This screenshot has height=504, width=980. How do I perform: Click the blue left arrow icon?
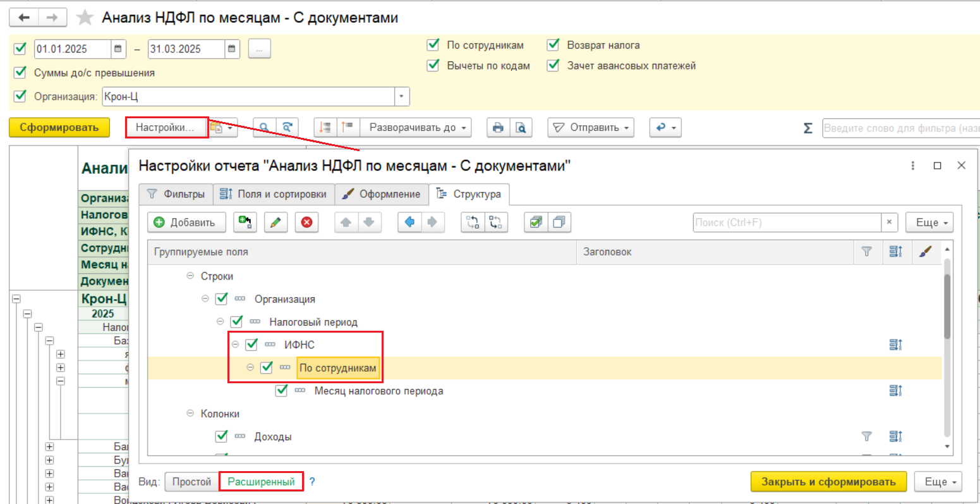[x=409, y=223]
